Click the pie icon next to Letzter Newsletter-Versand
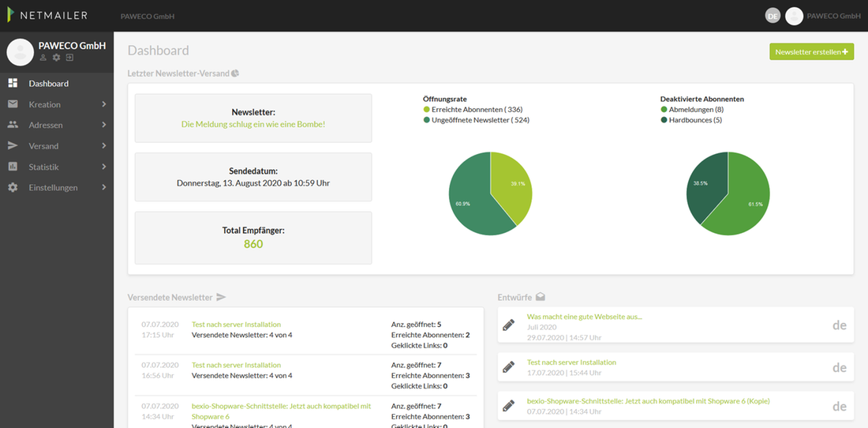 pos(235,73)
